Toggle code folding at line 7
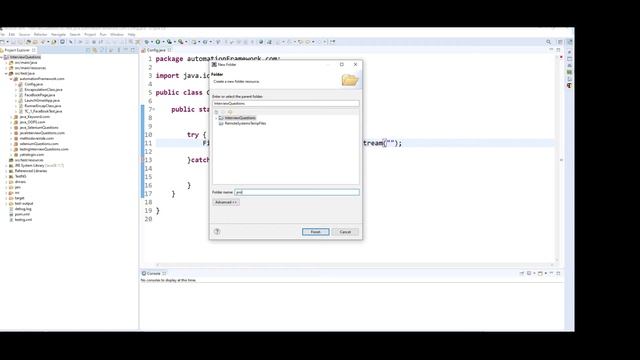 click(154, 109)
